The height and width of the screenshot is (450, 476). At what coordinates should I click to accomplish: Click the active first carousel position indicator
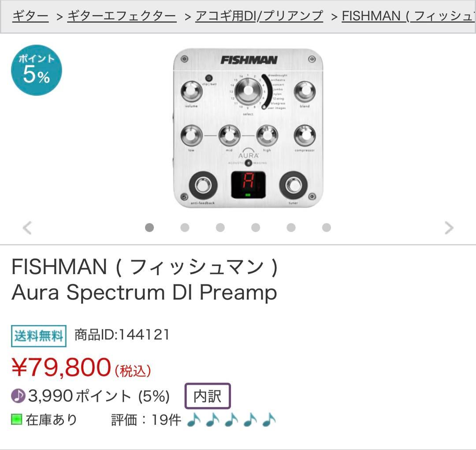[149, 228]
